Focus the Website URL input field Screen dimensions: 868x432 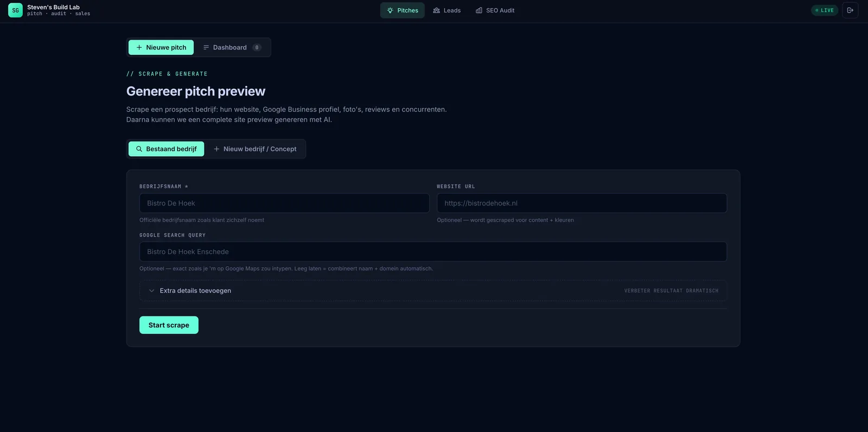tap(582, 203)
